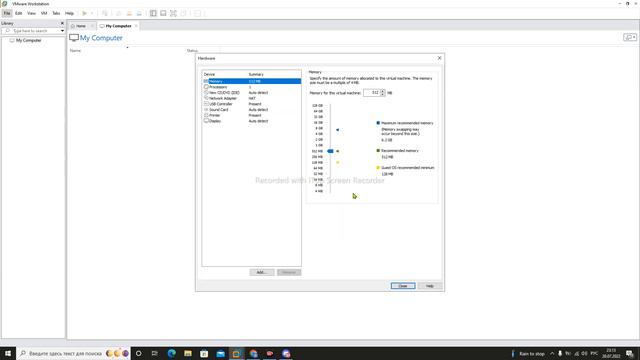Open the notification center icon

(x=630, y=353)
